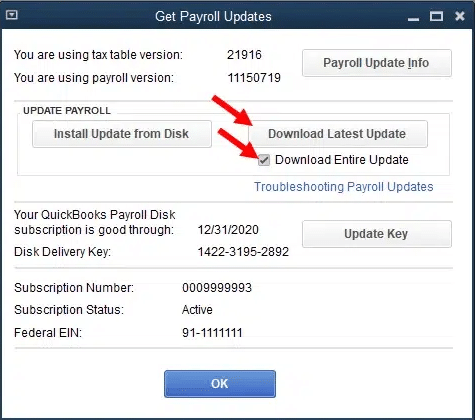Select the subscription date 12/31/2020

click(x=228, y=230)
